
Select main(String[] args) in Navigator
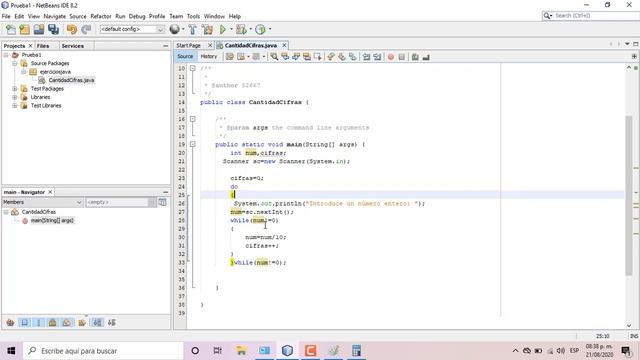[x=52, y=220]
